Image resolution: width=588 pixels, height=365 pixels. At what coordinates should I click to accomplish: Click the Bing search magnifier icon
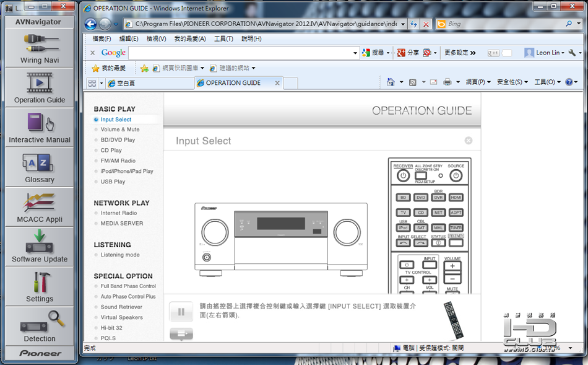569,24
